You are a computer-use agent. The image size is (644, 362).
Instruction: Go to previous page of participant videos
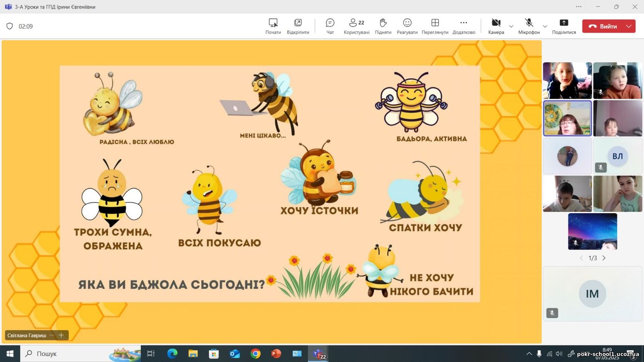[x=581, y=258]
